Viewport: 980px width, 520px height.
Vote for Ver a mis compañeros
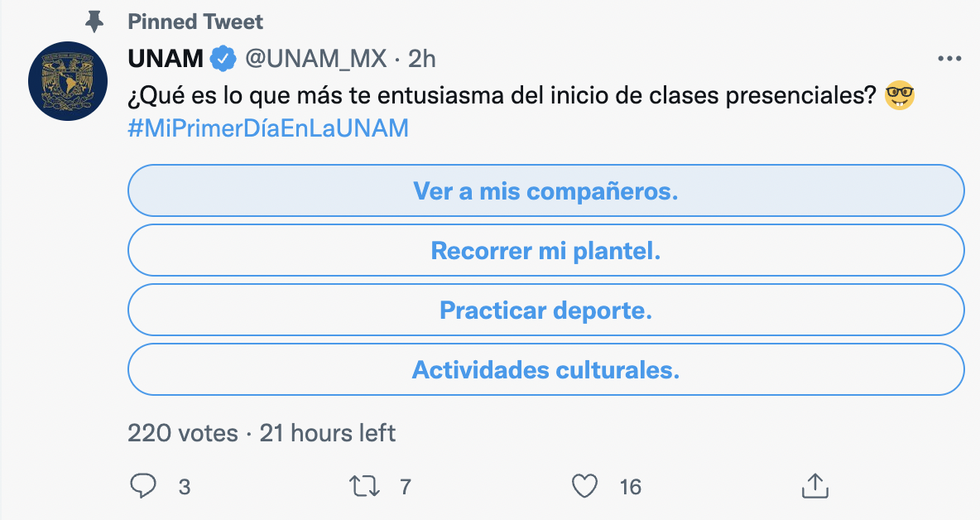546,190
